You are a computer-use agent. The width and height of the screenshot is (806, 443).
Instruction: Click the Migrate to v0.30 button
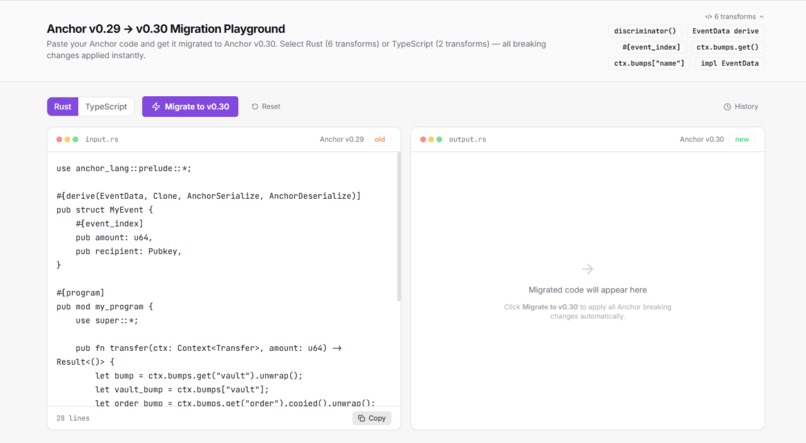point(190,106)
